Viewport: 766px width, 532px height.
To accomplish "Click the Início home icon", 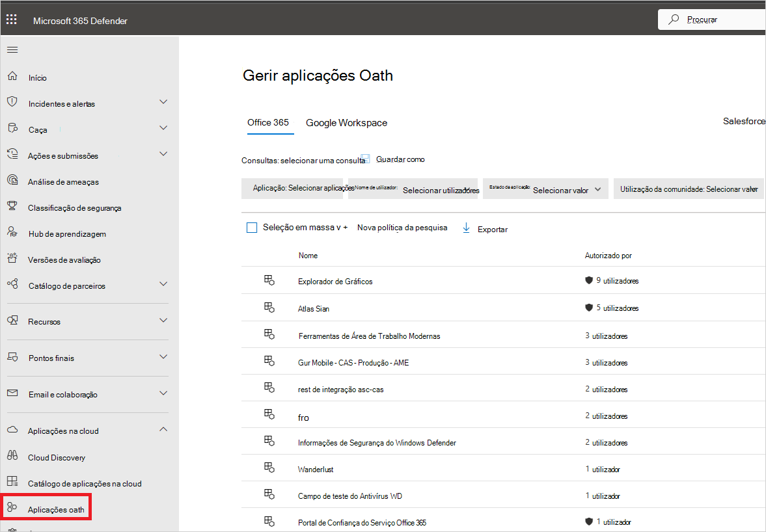I will (x=12, y=77).
